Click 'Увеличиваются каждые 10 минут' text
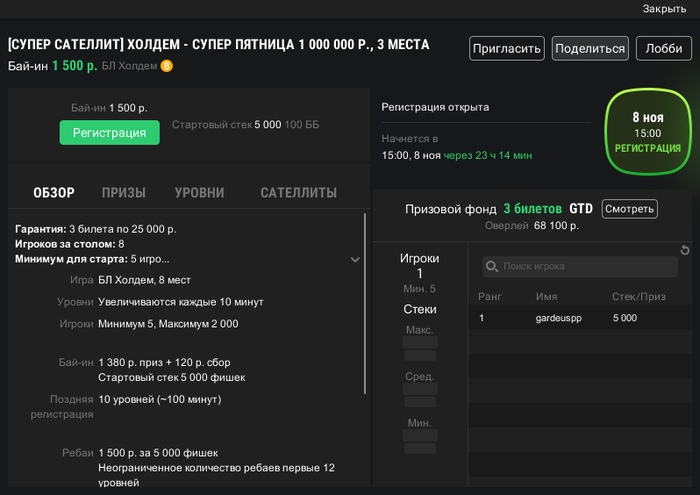 pyautogui.click(x=181, y=302)
